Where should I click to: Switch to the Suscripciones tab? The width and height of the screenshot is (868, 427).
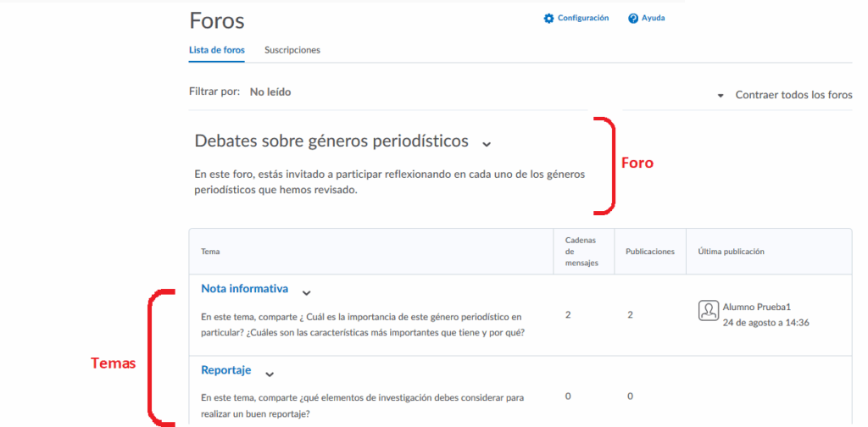click(292, 50)
